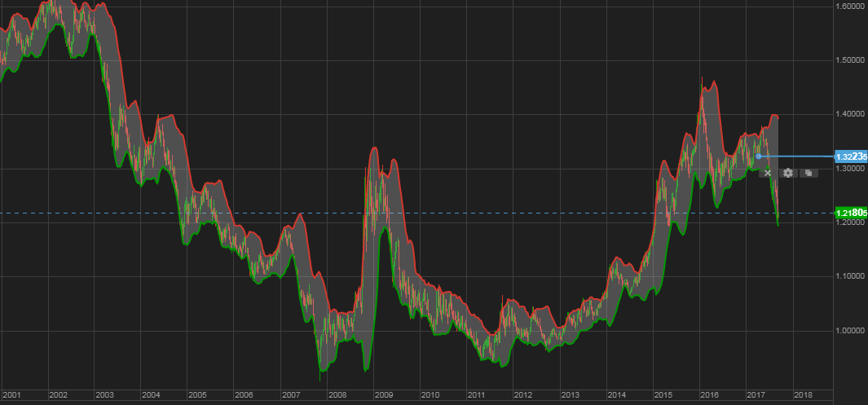Image resolution: width=868 pixels, height=405 pixels.
Task: Click the 2016 year label on the time axis
Action: [709, 395]
